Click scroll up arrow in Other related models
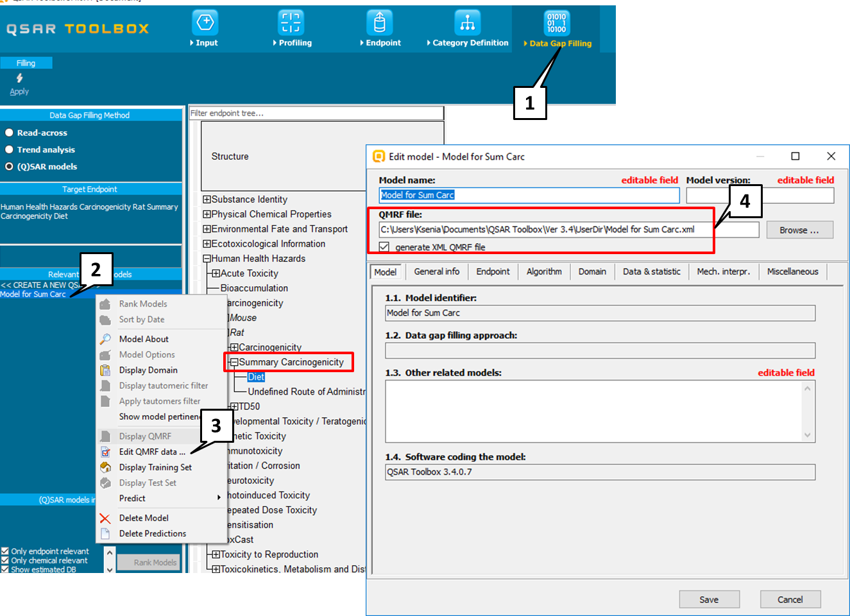The image size is (850, 616). (x=807, y=388)
